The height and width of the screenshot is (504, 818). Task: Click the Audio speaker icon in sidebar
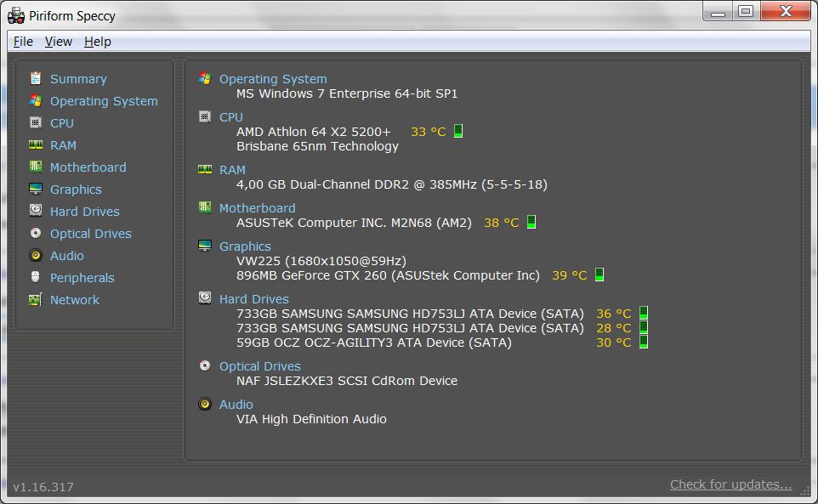coord(36,255)
